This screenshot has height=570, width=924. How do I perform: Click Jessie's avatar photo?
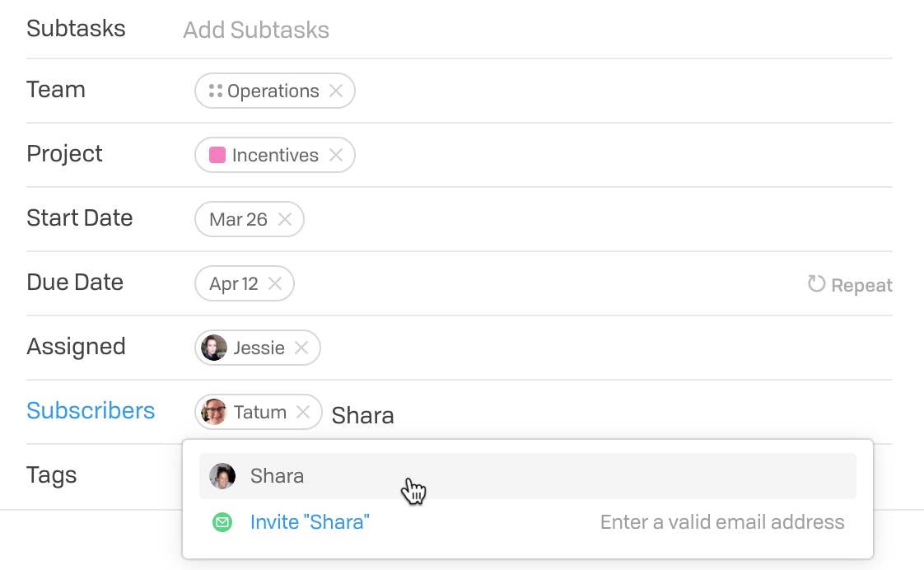tap(214, 348)
